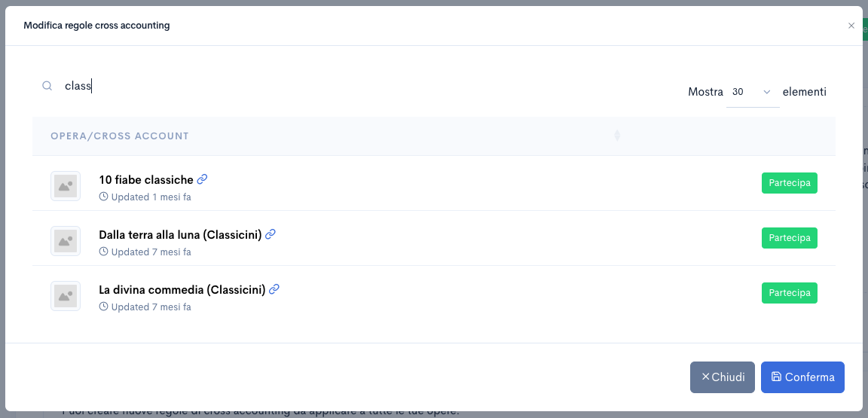The image size is (868, 418).
Task: Open La divina commedia (Classicini) title
Action: (182, 290)
